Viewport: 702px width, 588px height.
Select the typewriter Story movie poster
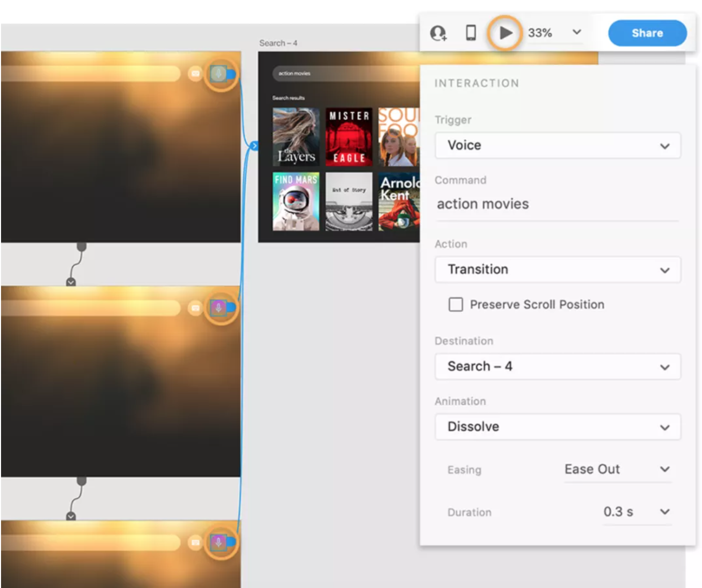[x=349, y=201]
